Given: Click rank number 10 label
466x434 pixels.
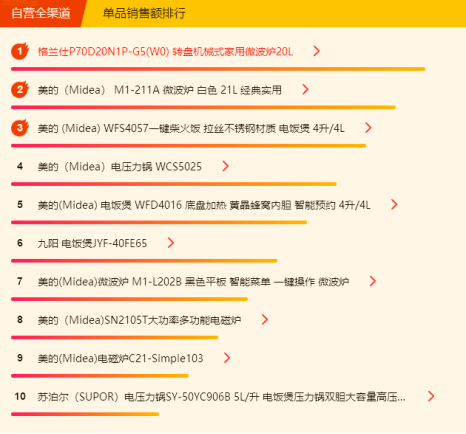Looking at the screenshot, I should [x=20, y=396].
